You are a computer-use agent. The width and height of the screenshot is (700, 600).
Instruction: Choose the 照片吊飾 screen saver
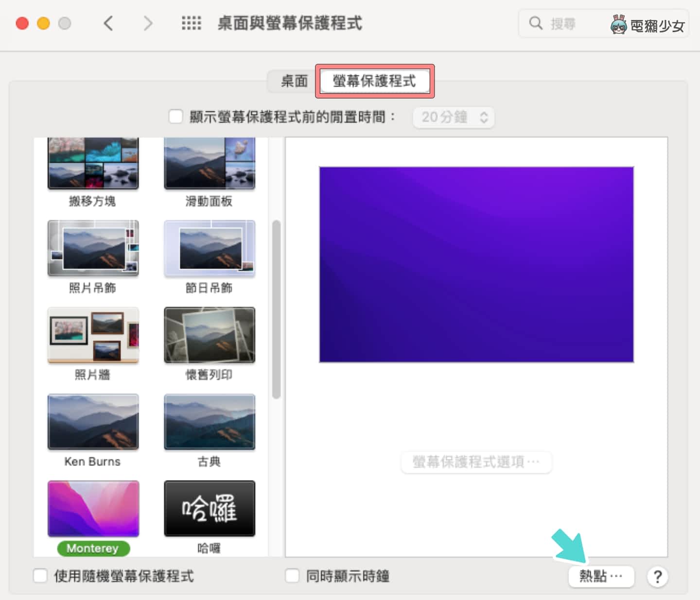tap(93, 248)
